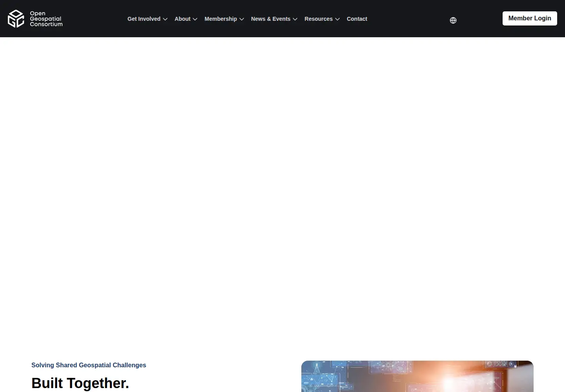This screenshot has height=392, width=565.
Task: Open the News & Events menu
Action: point(271,19)
